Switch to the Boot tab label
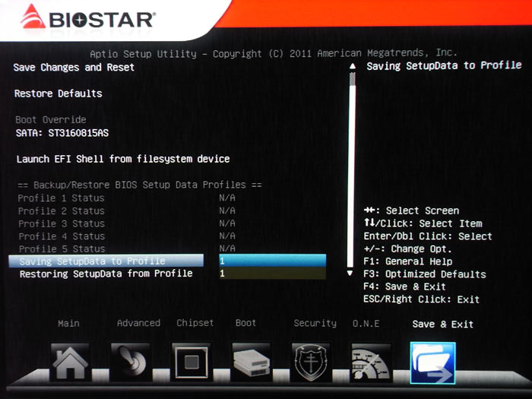The height and width of the screenshot is (399, 532). [245, 323]
